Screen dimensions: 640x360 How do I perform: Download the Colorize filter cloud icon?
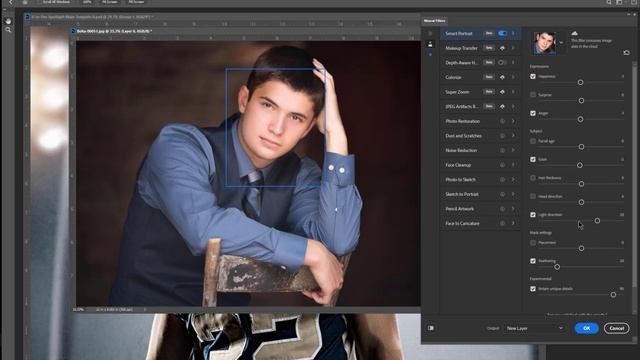point(502,77)
